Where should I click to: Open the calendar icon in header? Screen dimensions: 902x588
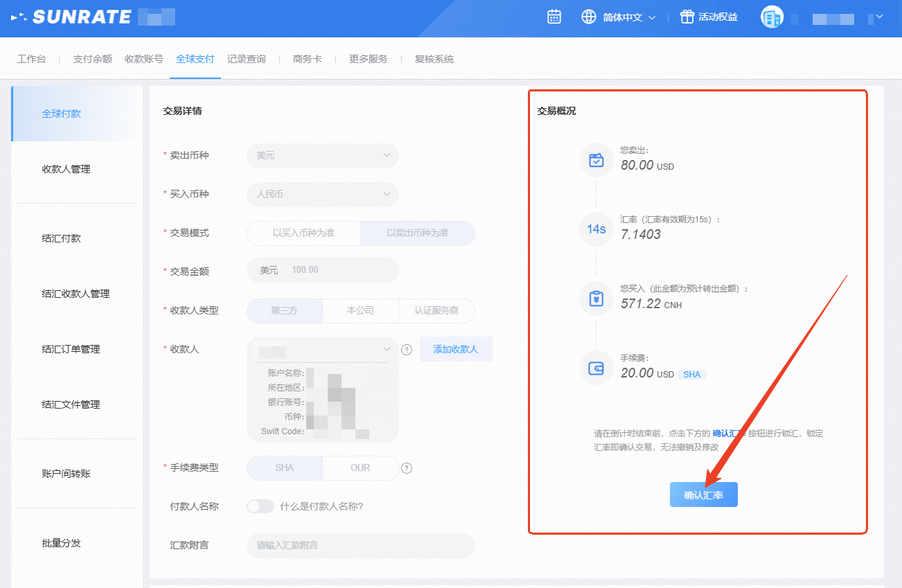point(554,17)
